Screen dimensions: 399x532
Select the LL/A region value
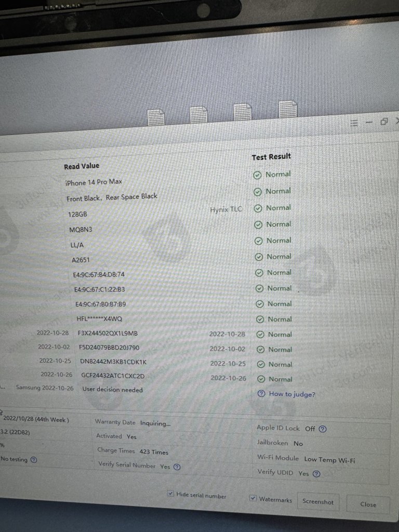77,245
